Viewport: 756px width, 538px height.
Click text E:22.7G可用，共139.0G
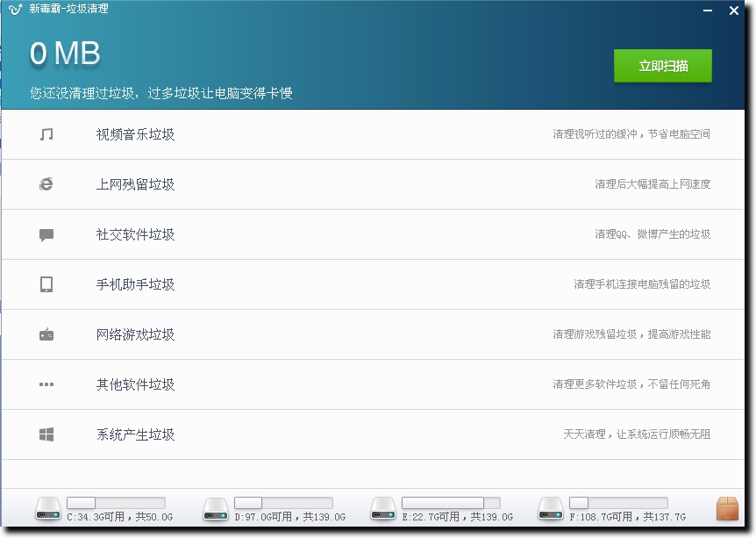coord(458,517)
